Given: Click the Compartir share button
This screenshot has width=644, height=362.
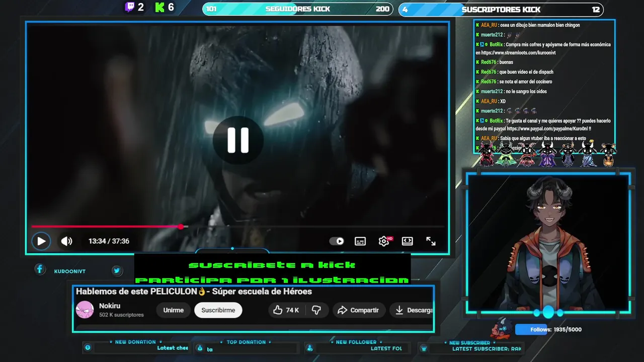Looking at the screenshot, I should tap(358, 310).
